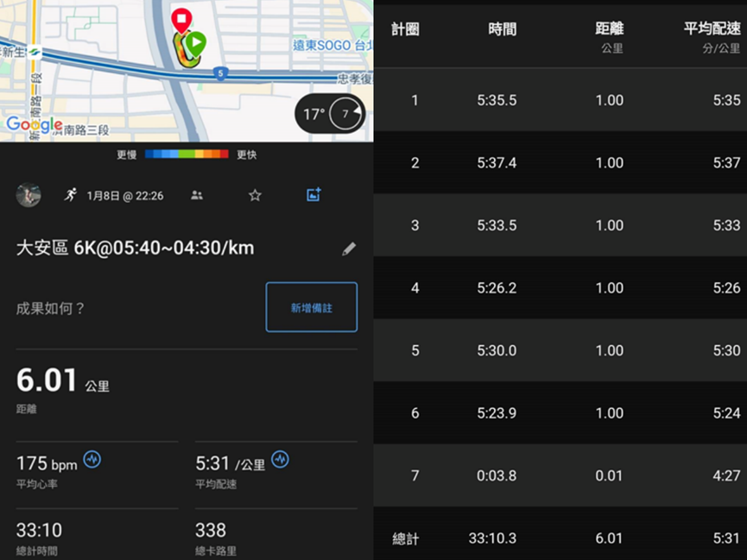Open heart rate insight icon beside 175 bpm
Viewport: 747px width, 560px height.
[92, 459]
